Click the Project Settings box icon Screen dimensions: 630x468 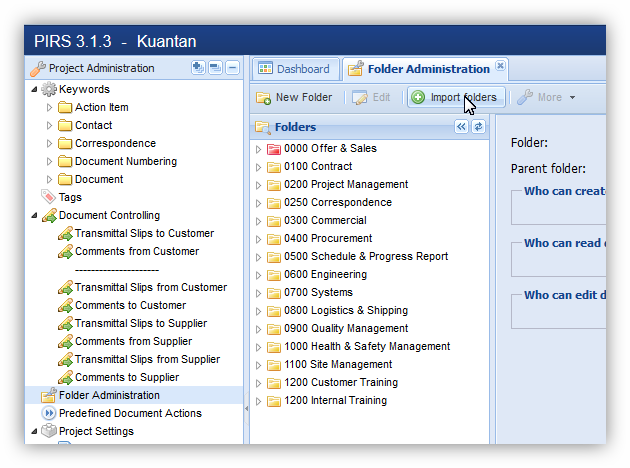click(x=49, y=431)
